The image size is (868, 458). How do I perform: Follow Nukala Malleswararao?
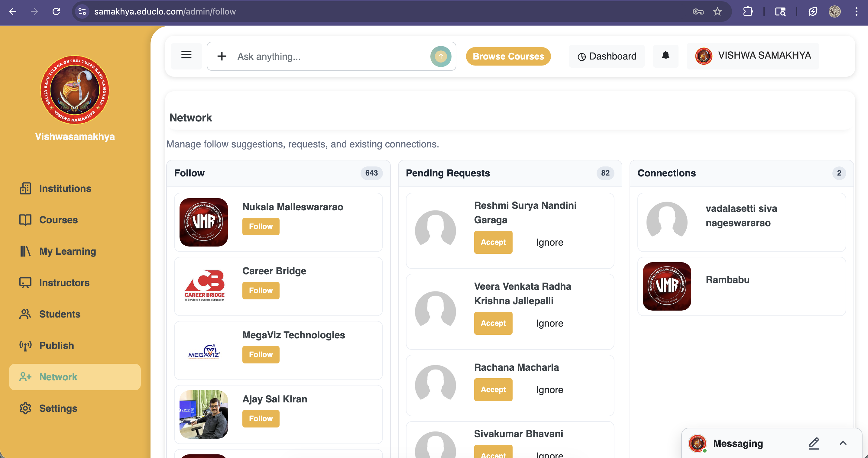point(261,226)
